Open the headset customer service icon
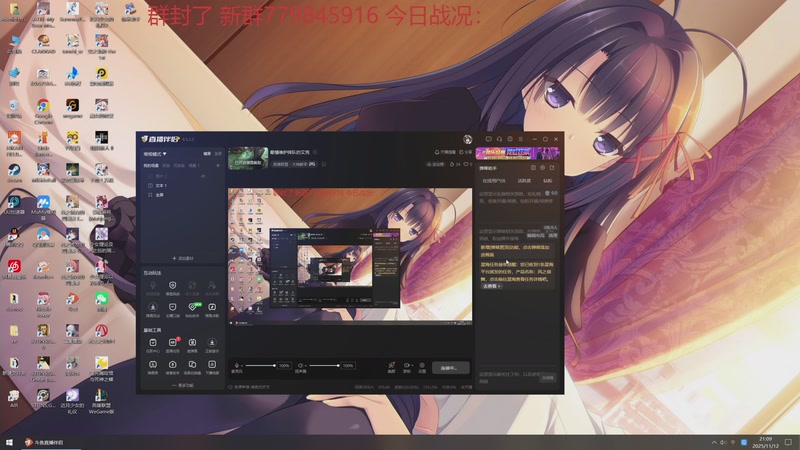This screenshot has width=800, height=450. 499,139
